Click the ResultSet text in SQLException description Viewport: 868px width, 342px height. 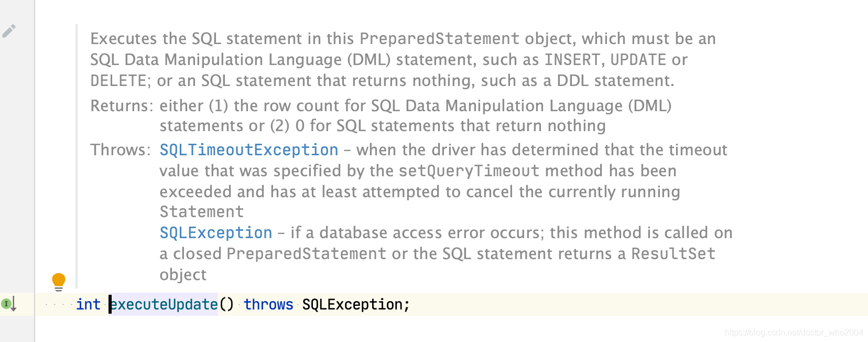point(674,253)
